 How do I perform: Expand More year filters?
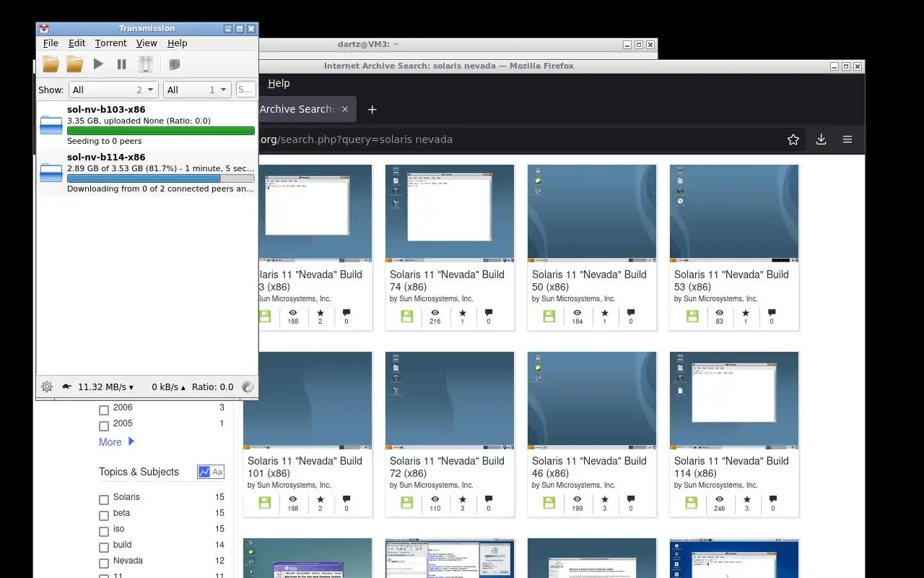116,441
